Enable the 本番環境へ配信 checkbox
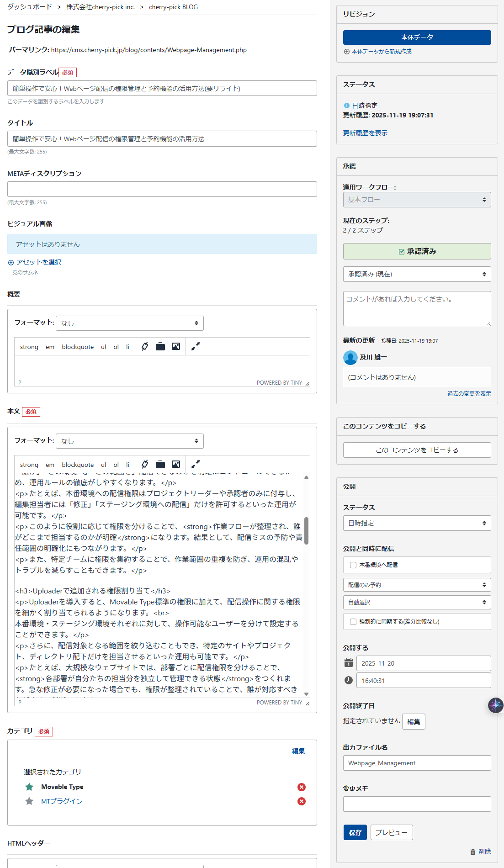The height and width of the screenshot is (868, 504). (x=353, y=565)
